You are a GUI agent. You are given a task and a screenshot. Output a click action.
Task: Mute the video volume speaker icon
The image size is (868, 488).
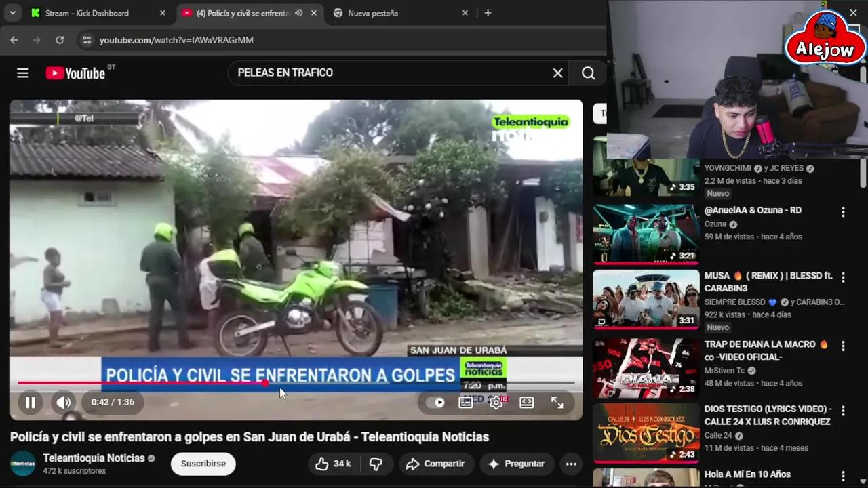coord(63,403)
